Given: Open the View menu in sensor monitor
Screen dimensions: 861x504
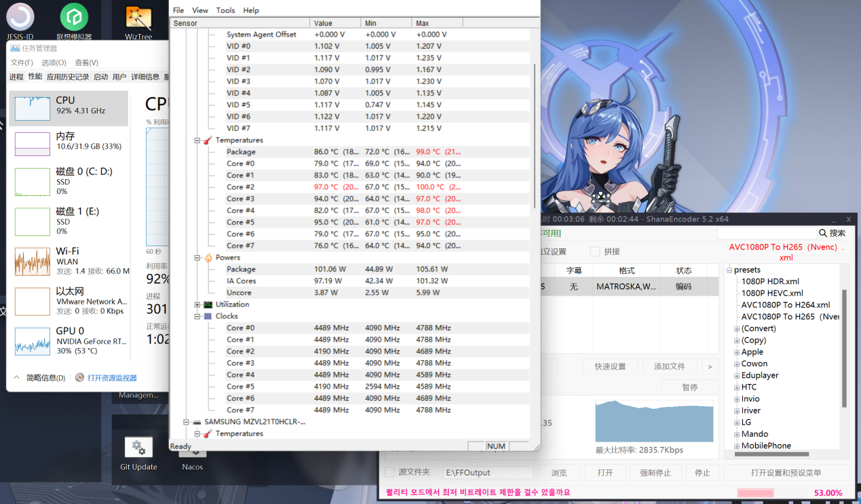Looking at the screenshot, I should tap(200, 10).
